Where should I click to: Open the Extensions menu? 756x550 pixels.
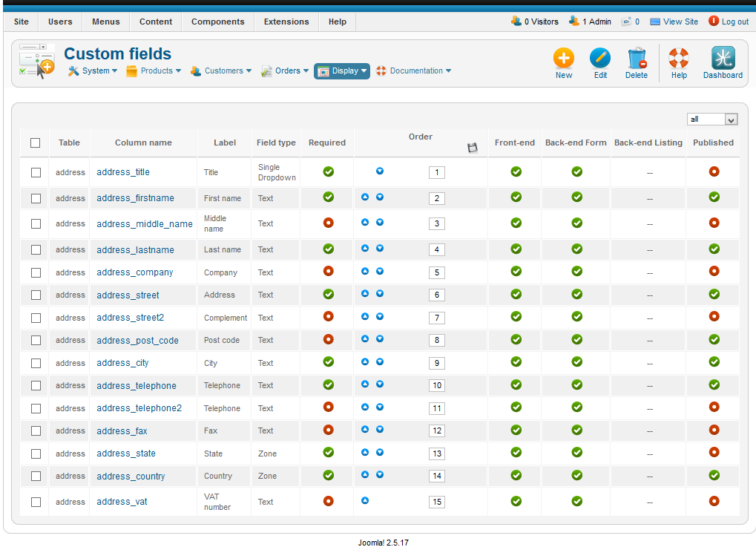tap(286, 22)
